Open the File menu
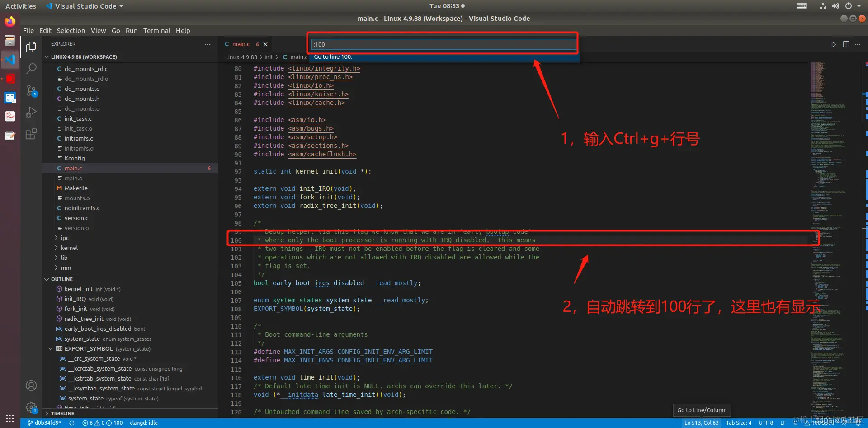The image size is (868, 428). [28, 31]
